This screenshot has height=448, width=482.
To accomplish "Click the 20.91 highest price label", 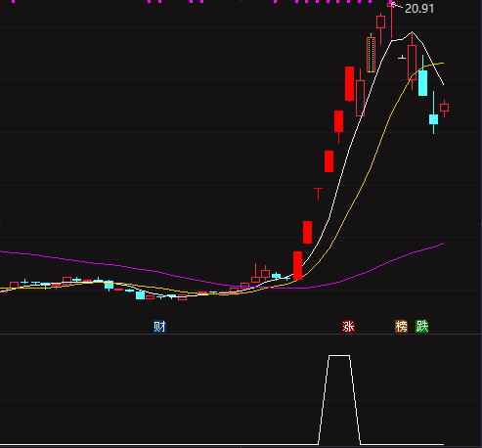I will 419,9.
